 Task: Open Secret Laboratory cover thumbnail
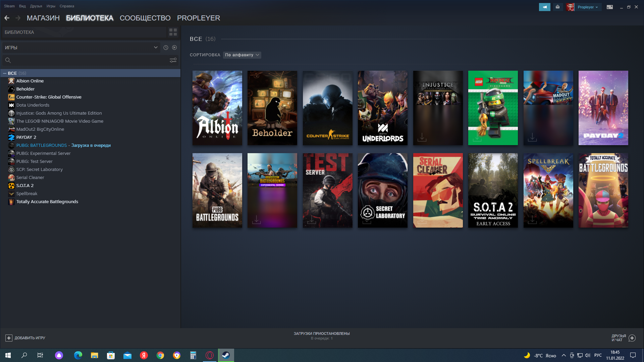pos(383,190)
